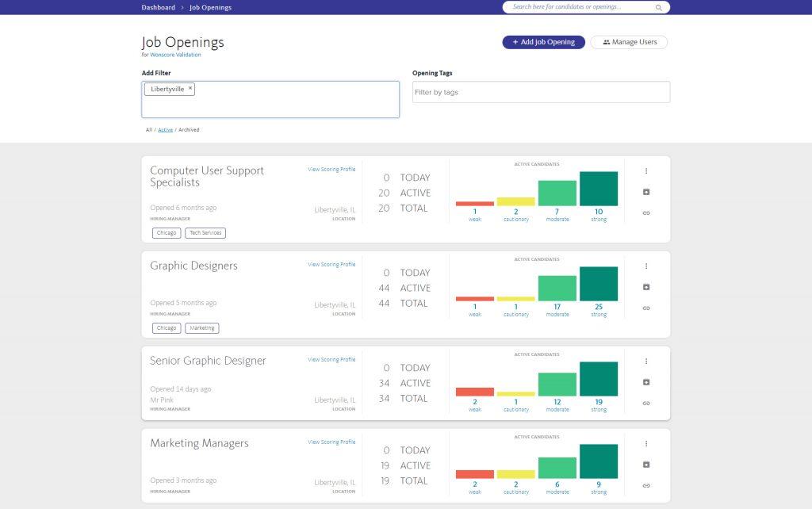
Task: Click the strong candidates bar for Graphic Designers
Action: click(599, 284)
